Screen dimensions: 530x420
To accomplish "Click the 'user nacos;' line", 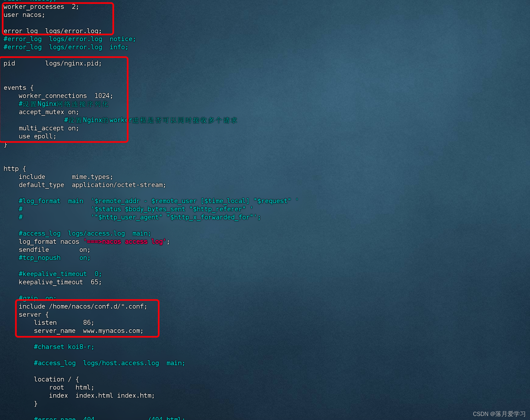I will [x=24, y=15].
